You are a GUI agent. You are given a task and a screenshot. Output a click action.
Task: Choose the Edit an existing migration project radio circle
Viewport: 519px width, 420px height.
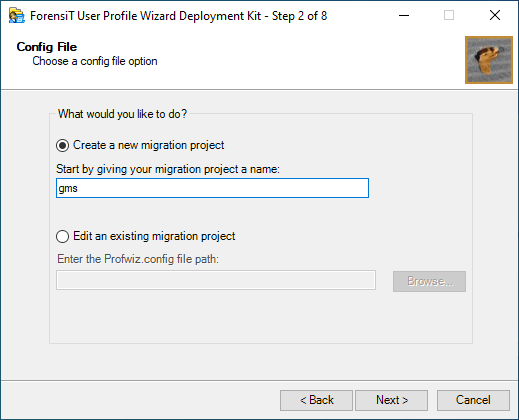[x=63, y=236]
